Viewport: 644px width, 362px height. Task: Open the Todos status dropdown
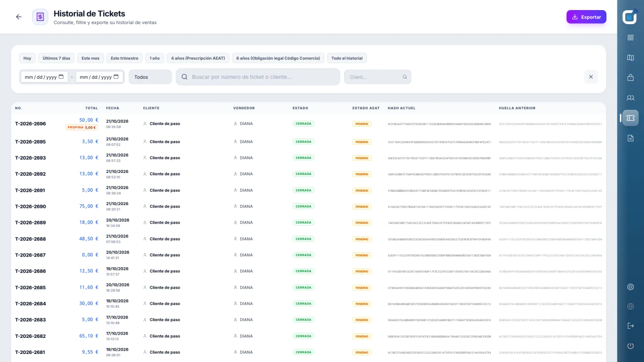[150, 77]
